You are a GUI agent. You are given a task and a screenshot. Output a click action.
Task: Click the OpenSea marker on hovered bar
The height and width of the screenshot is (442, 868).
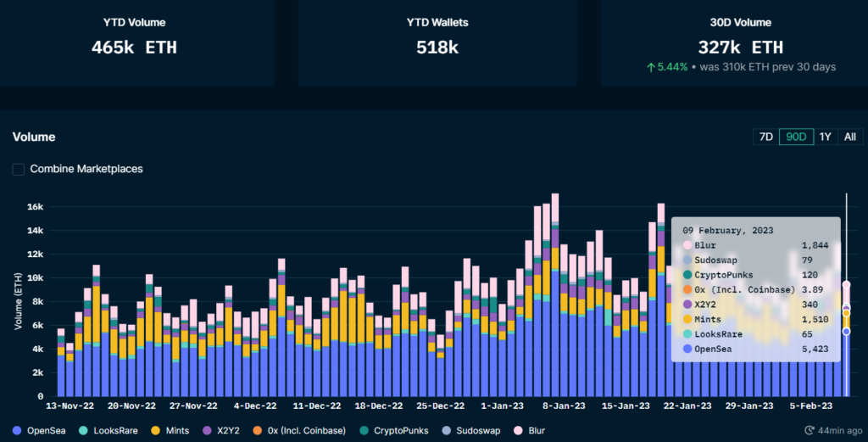(x=846, y=332)
